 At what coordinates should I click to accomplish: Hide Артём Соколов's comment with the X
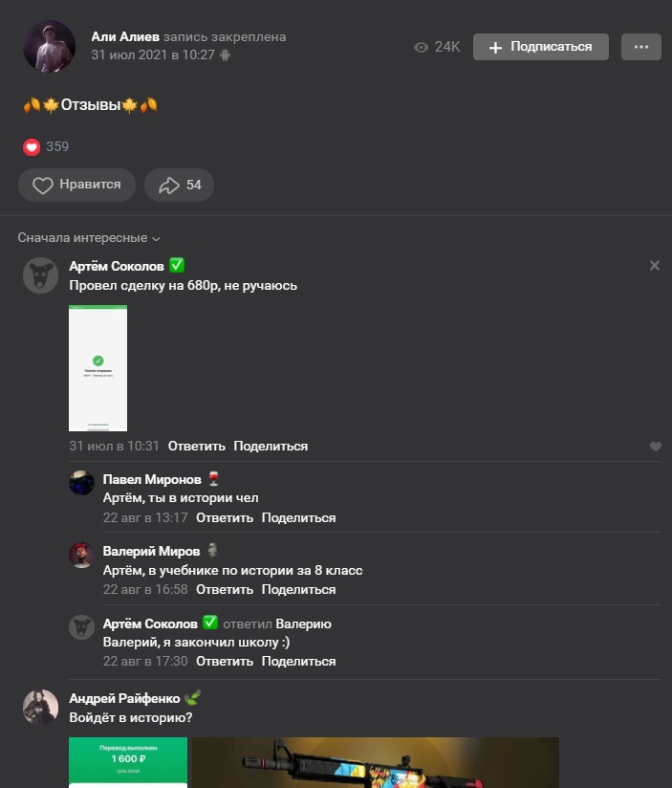point(654,265)
